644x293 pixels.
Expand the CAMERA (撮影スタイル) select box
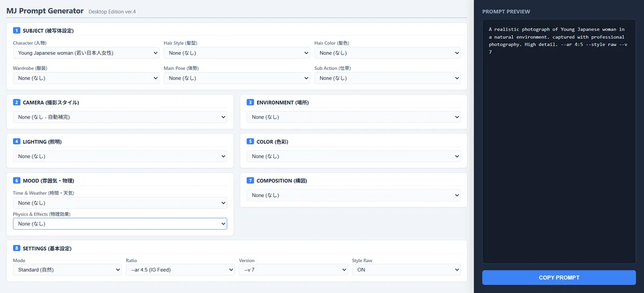(120, 117)
